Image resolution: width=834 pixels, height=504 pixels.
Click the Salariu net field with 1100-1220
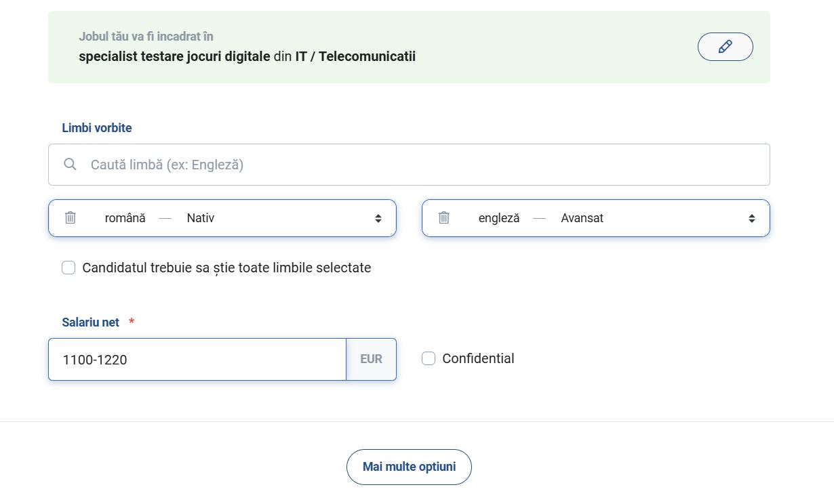[197, 359]
